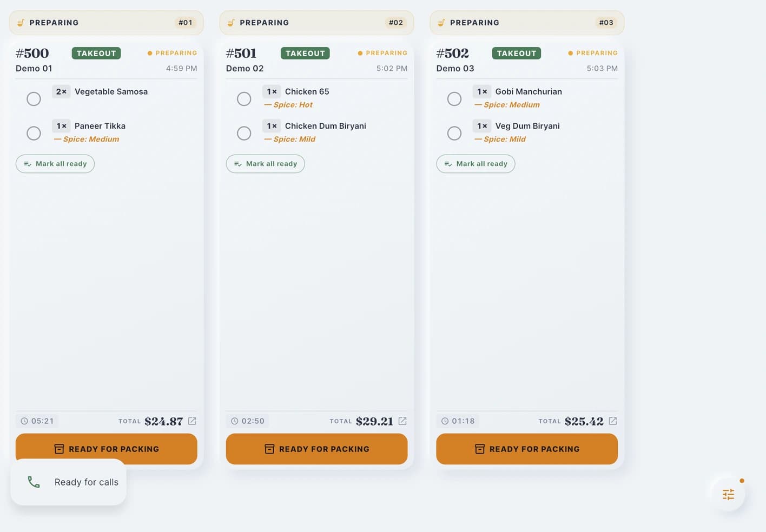Open order #501 external link icon

[402, 421]
